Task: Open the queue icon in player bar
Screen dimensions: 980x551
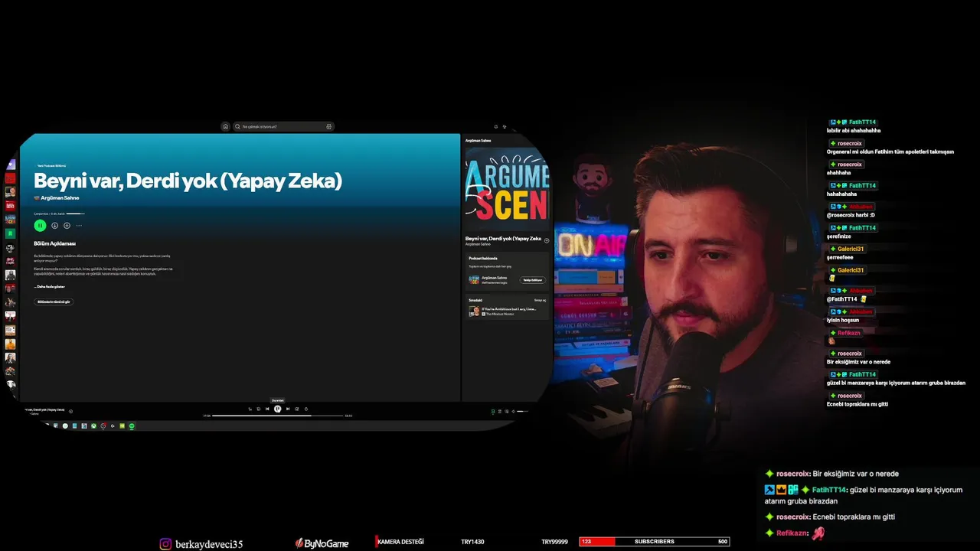Action: 499,411
